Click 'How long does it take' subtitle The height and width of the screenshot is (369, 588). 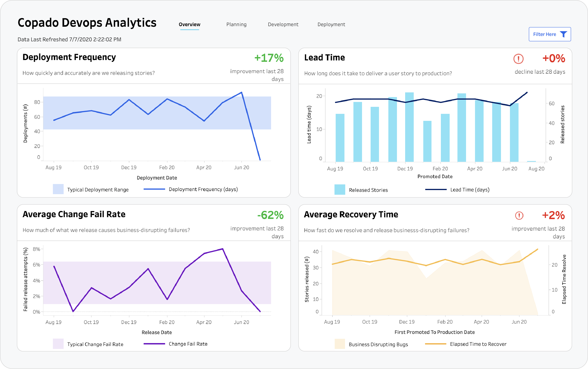point(378,73)
